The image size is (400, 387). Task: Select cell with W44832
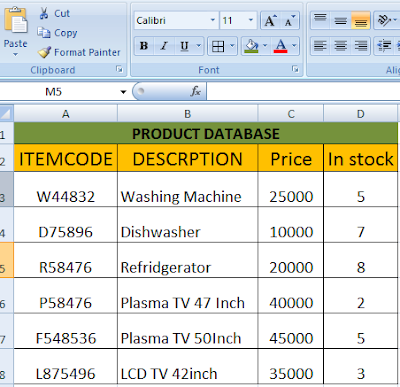coord(66,189)
